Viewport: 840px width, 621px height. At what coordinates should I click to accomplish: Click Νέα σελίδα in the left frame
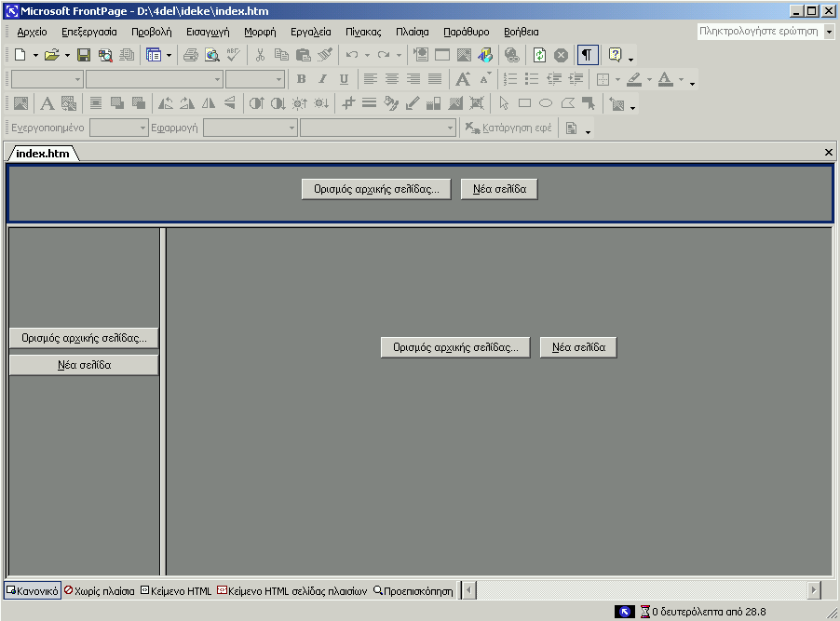[x=84, y=365]
